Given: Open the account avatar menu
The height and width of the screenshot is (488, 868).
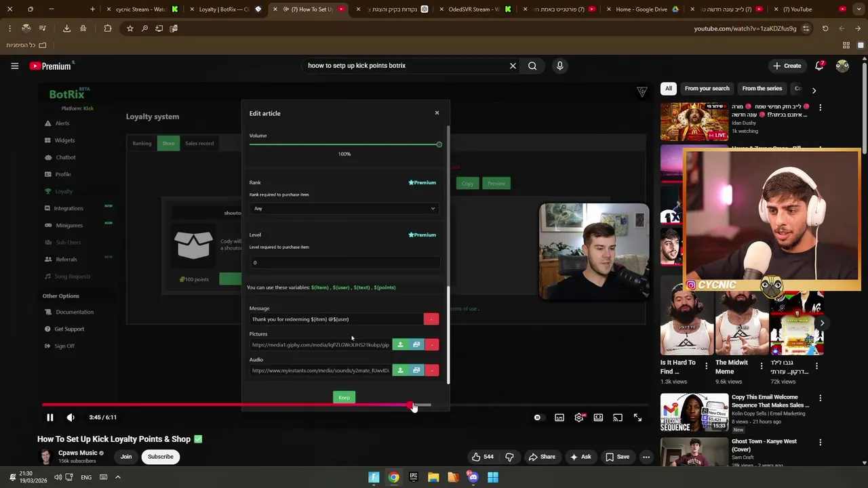Looking at the screenshot, I should [x=842, y=66].
